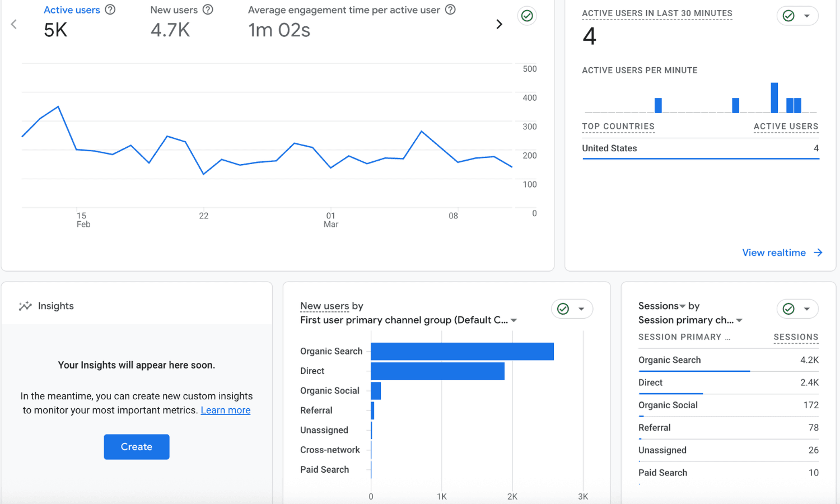This screenshot has height=504, width=840.
Task: Click the green check icon on the realtime card
Action: click(790, 15)
